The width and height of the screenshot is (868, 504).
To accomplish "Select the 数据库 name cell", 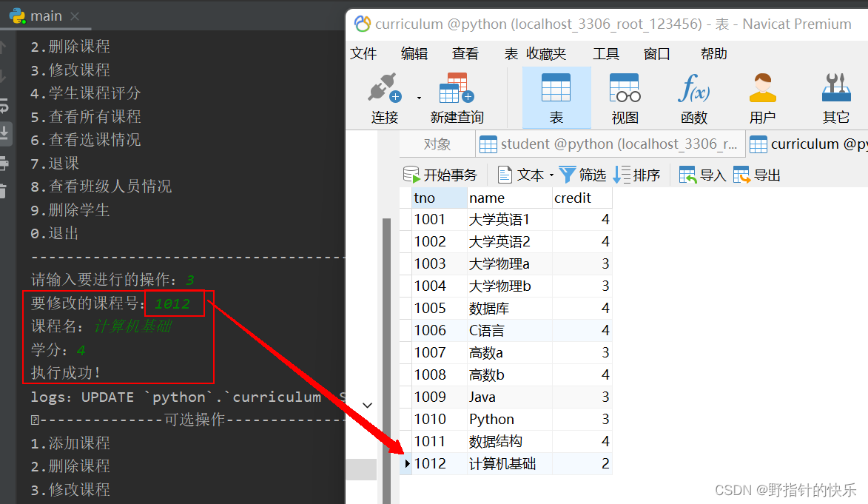I will (x=510, y=308).
